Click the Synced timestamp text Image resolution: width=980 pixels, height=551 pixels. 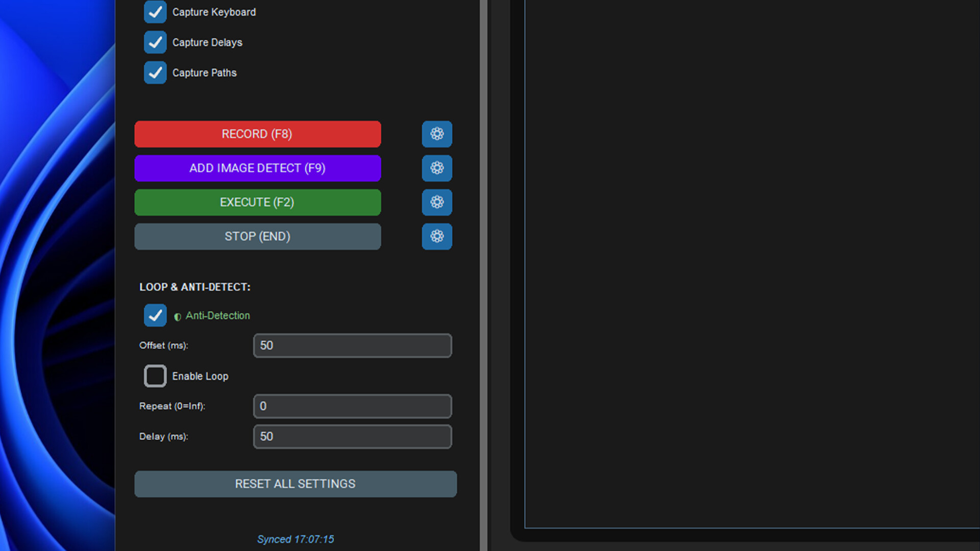295,539
